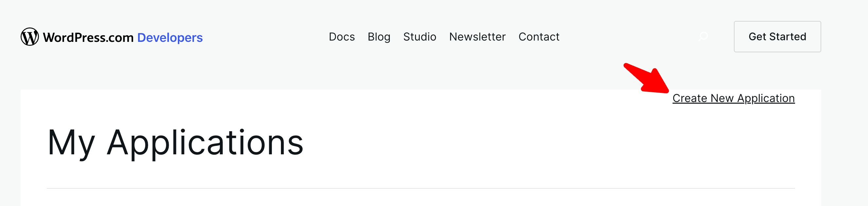Click the WordPress circular W logo

(30, 37)
